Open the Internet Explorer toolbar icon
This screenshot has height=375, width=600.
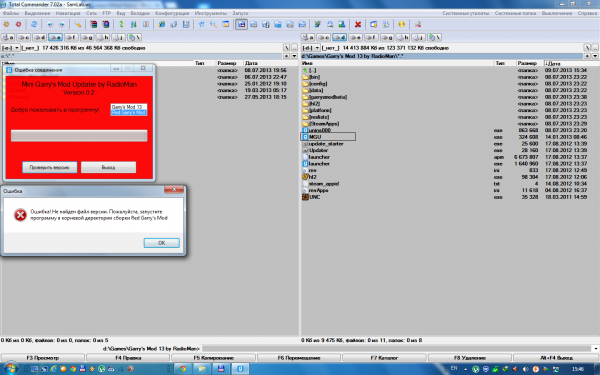162,24
